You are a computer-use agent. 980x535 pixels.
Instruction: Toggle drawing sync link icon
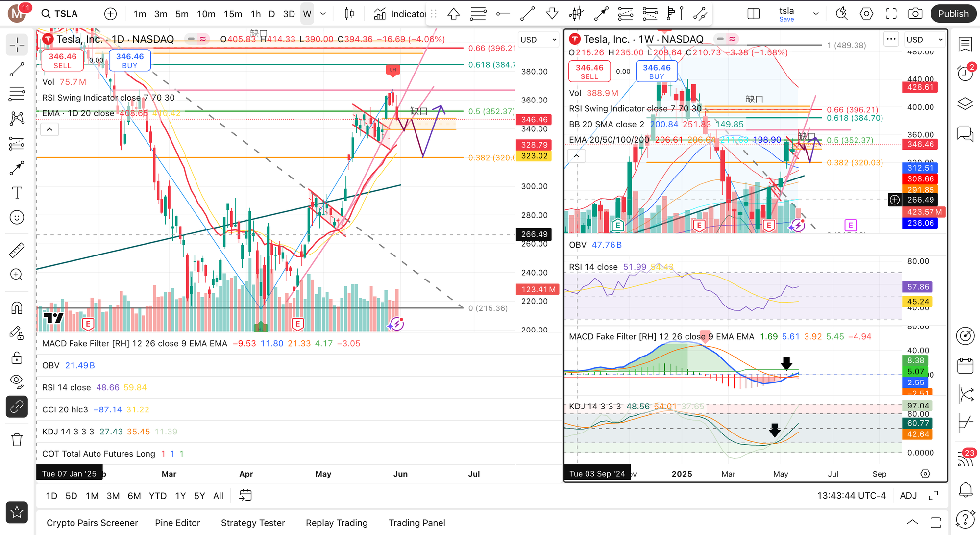(17, 407)
